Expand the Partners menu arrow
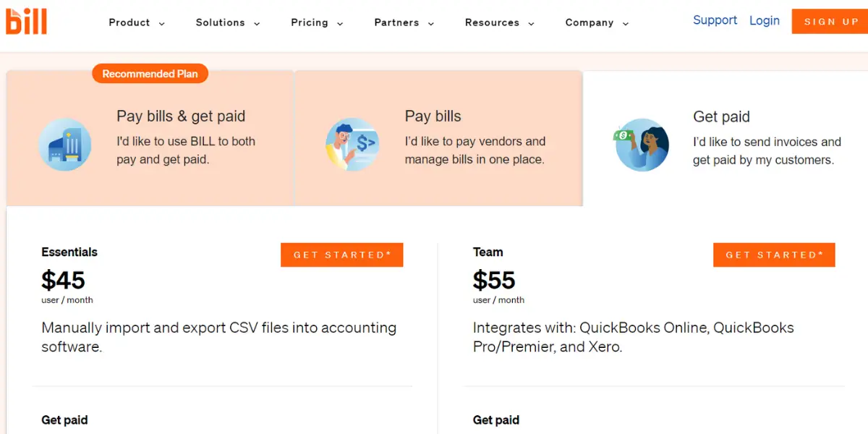 431,24
